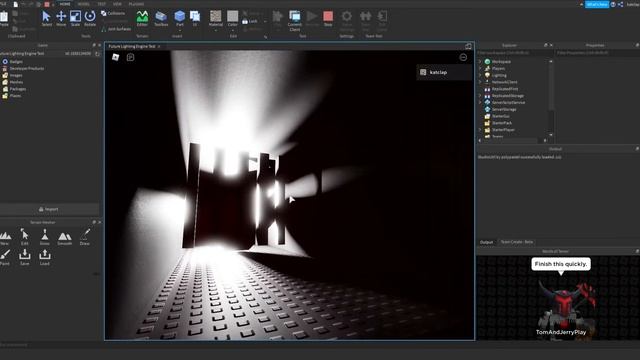The height and width of the screenshot is (360, 640).
Task: Click the katclap player entry
Action: pyautogui.click(x=444, y=72)
